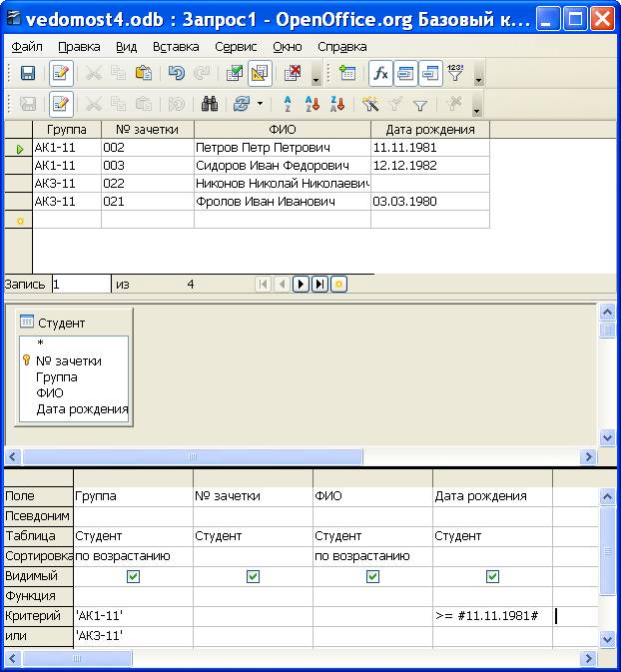Uncheck the Visible checkbox for Группа column
Image resolution: width=621 pixels, height=672 pixels.
(x=133, y=576)
